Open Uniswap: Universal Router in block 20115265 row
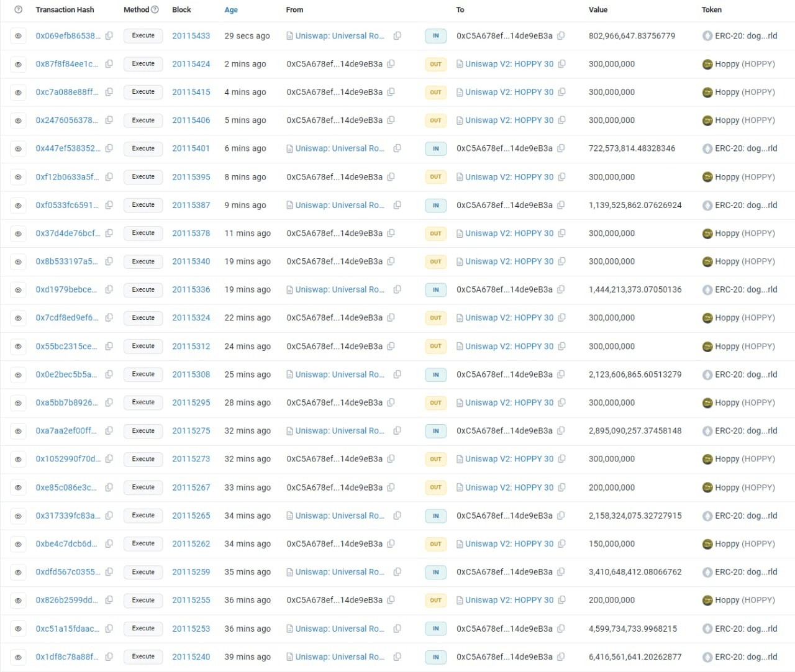 point(340,515)
